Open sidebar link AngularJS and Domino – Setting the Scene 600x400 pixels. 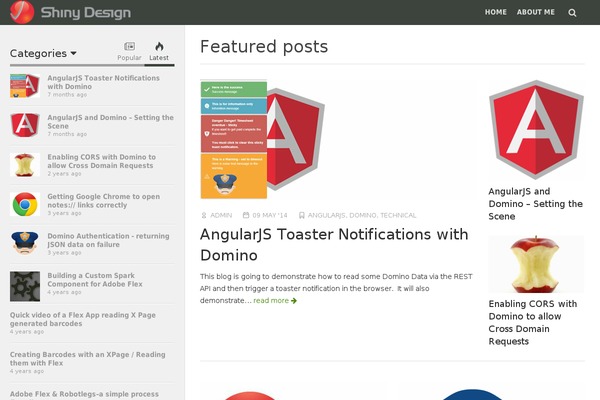click(110, 121)
